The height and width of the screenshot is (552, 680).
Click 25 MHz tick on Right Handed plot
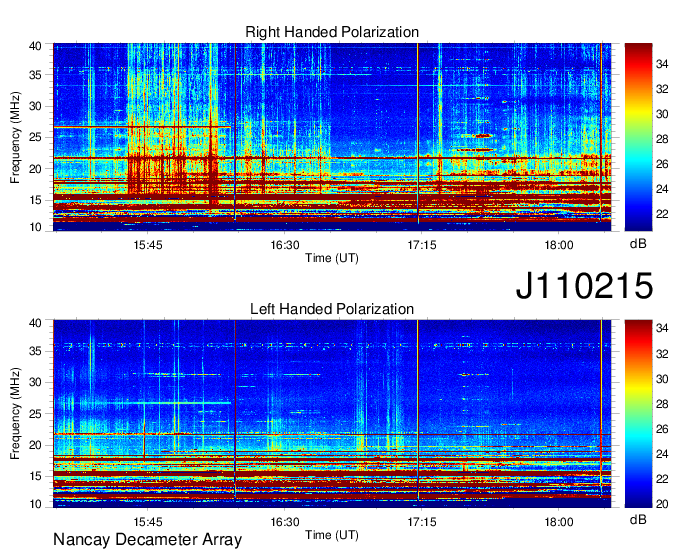point(35,137)
